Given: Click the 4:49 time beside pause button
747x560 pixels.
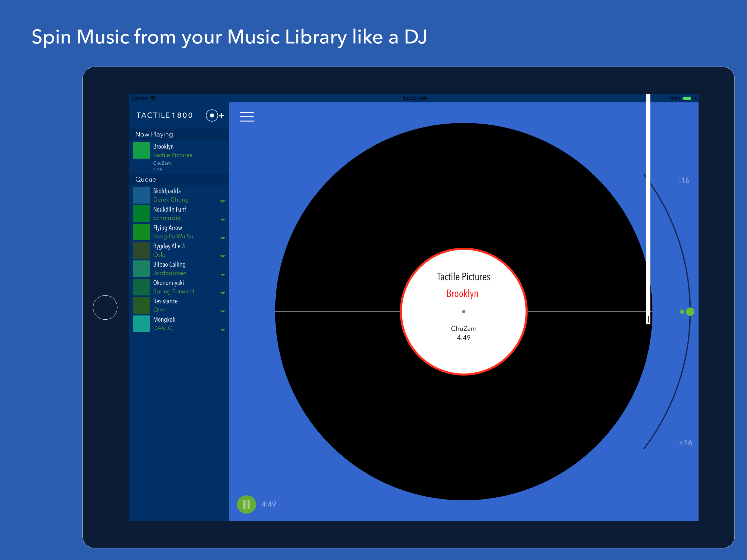Looking at the screenshot, I should click(269, 504).
